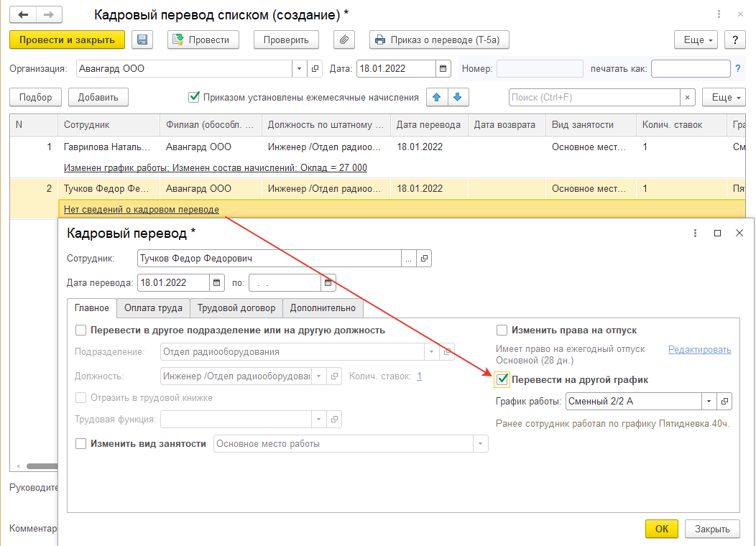The image size is (756, 546).
Task: Open attachments with the paperclip icon
Action: pos(344,40)
